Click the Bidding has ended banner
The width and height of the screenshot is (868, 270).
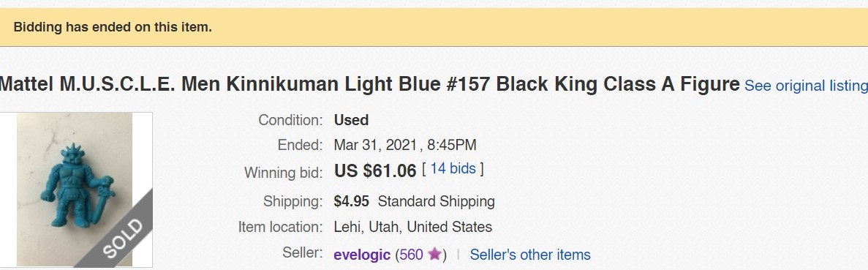(x=434, y=27)
